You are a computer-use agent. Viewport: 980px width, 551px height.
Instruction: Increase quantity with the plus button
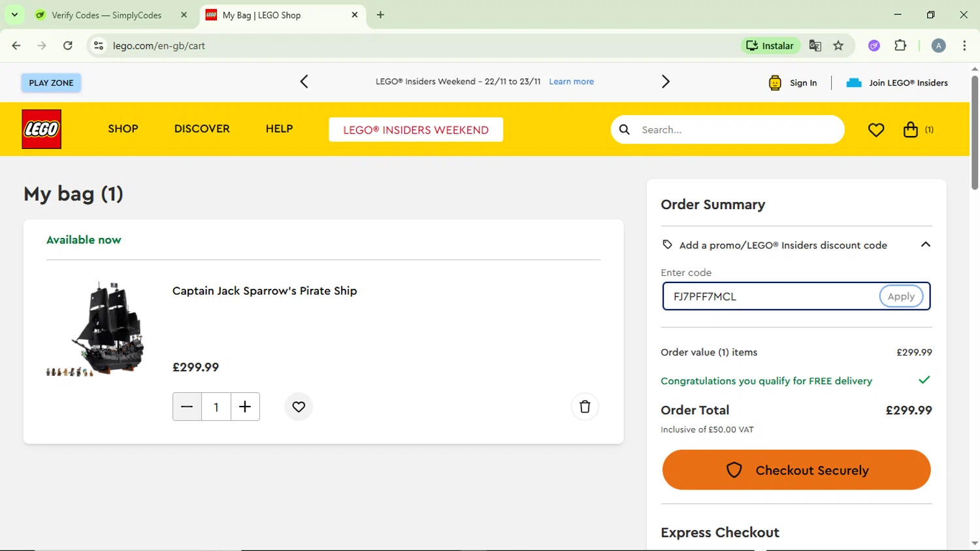click(x=245, y=407)
